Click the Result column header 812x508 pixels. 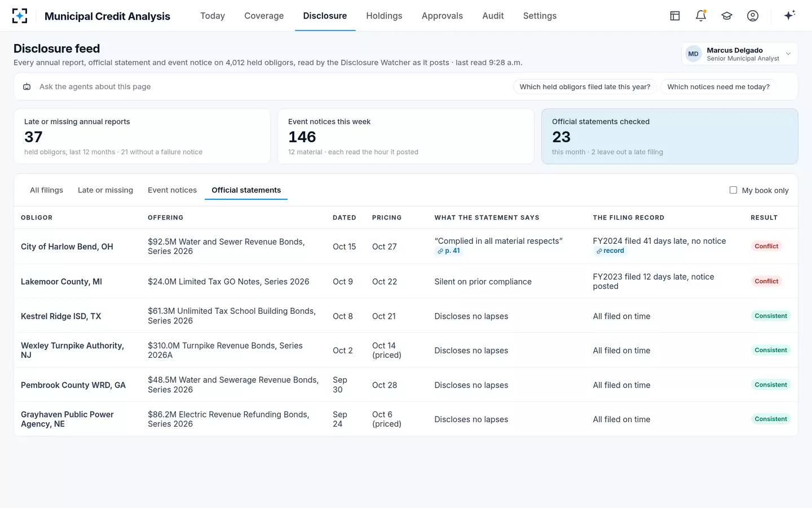(764, 218)
